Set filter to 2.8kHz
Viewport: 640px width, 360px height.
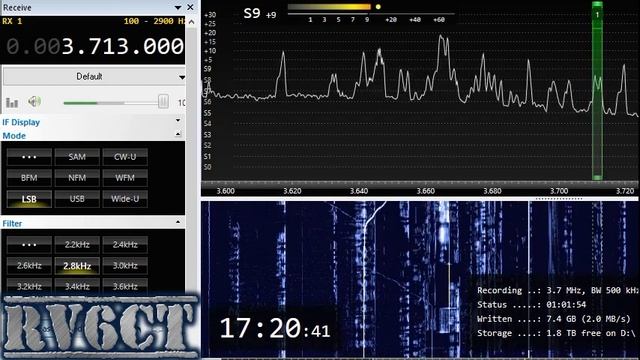tap(77, 266)
